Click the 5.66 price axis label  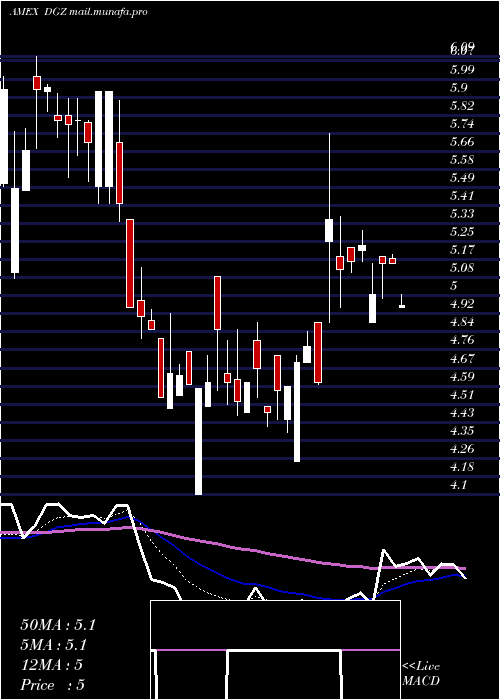[462, 142]
